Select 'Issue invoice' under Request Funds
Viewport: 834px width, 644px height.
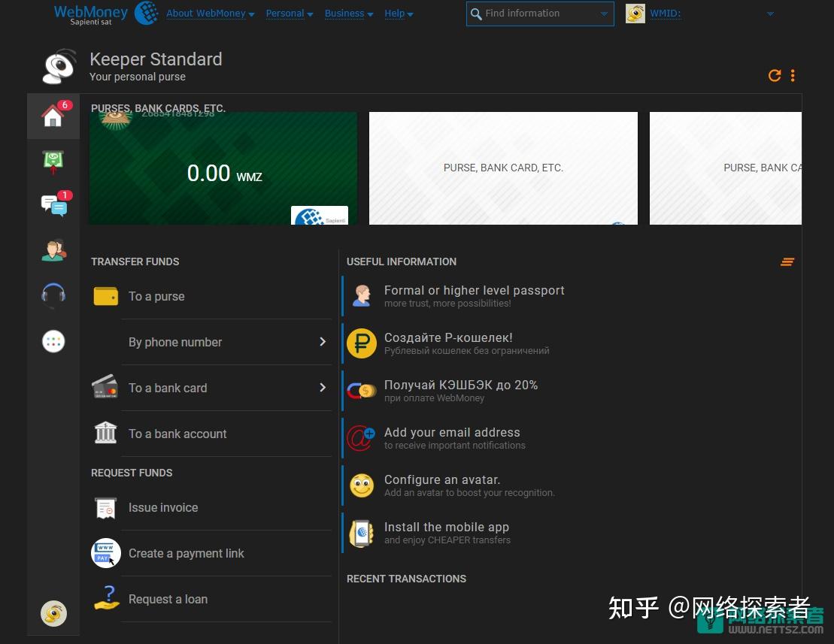pyautogui.click(x=163, y=507)
